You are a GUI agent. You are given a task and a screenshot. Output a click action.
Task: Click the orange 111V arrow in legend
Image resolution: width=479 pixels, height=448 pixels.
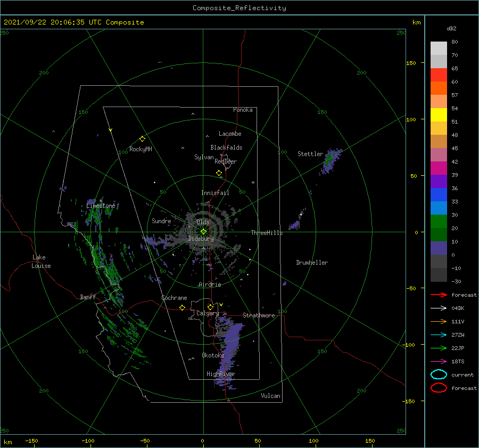tap(439, 321)
